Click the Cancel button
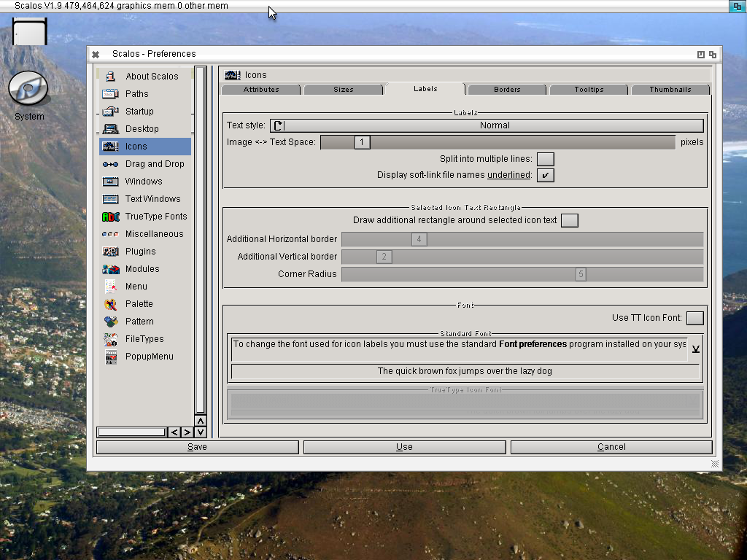This screenshot has width=747, height=560. (611, 447)
